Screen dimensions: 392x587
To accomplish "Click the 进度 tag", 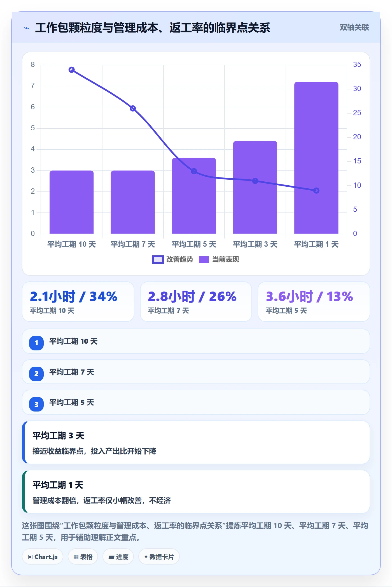I will tap(118, 557).
